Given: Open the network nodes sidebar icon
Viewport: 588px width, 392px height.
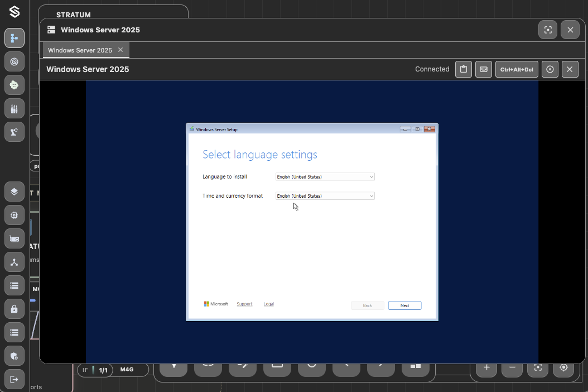Looking at the screenshot, I should pyautogui.click(x=15, y=262).
